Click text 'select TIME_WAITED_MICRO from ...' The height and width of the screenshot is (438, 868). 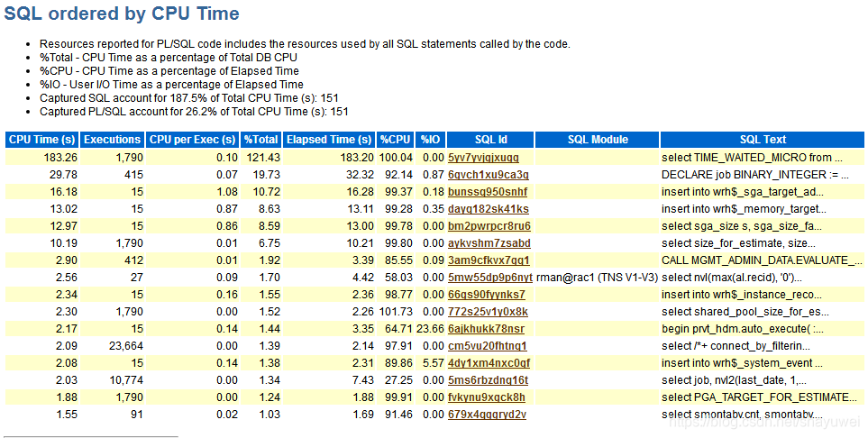click(x=752, y=157)
